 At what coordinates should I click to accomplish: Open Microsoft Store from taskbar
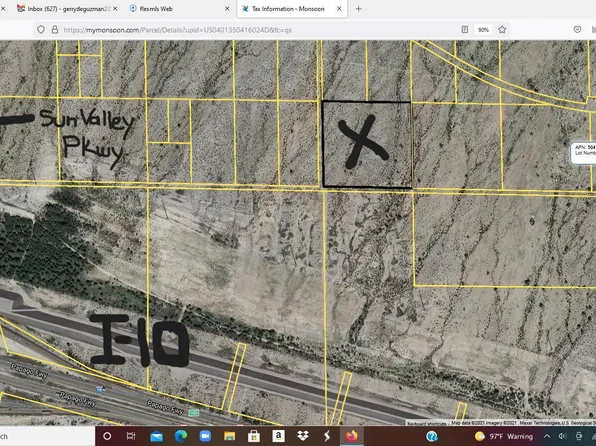tap(254, 436)
